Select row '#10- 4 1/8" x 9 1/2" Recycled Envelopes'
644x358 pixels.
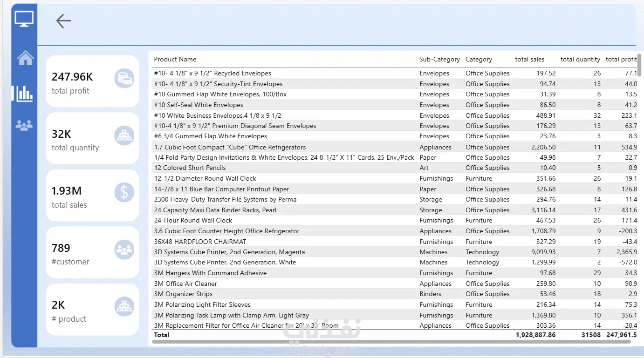coord(395,73)
